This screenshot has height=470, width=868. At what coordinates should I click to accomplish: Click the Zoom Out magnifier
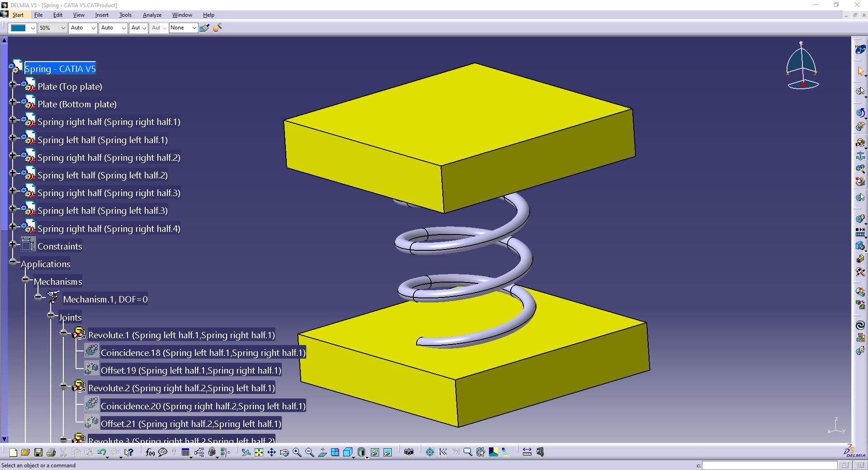coord(309,452)
